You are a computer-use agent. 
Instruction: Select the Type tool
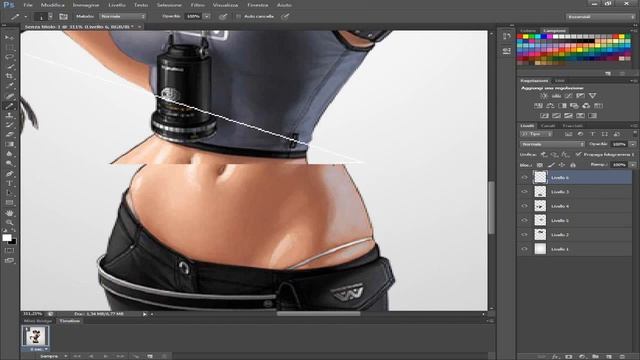click(x=9, y=184)
